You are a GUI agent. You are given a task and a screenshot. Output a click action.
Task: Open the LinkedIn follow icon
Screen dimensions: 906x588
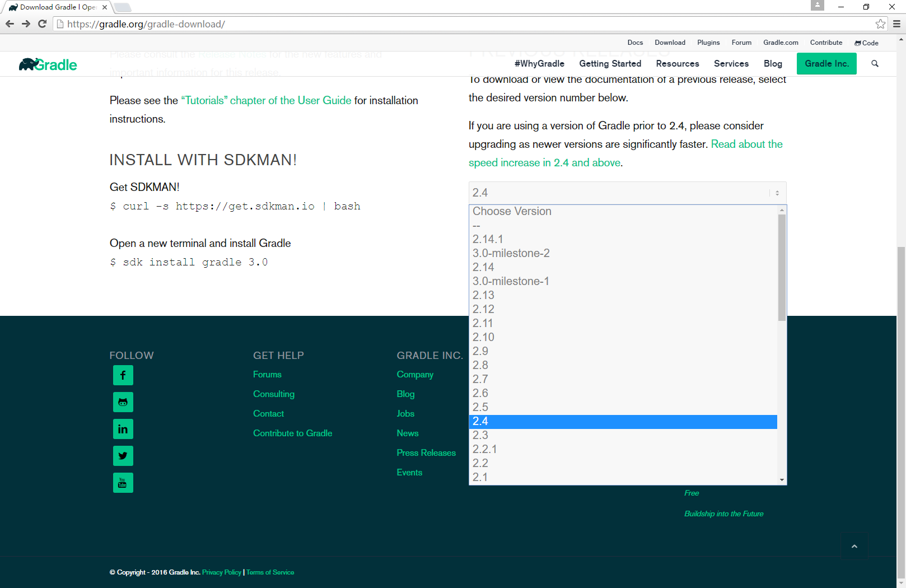click(x=123, y=429)
